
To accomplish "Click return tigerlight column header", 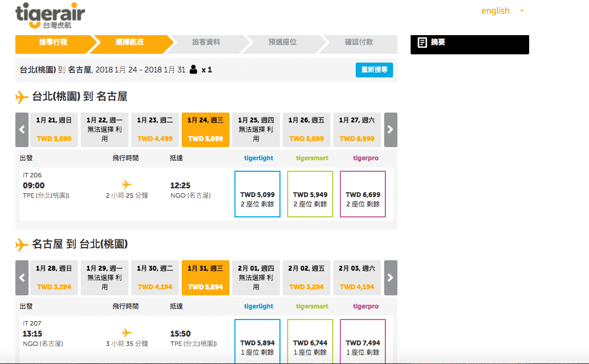I will click(x=259, y=306).
